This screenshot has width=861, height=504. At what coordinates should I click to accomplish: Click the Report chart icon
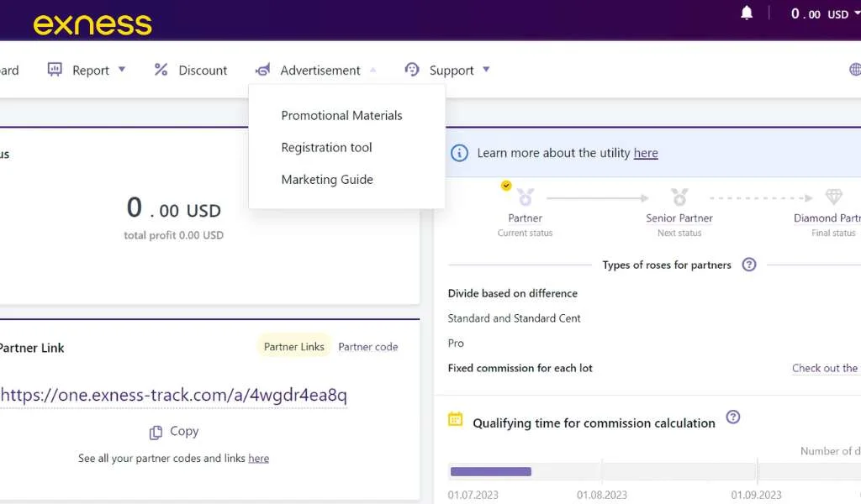tap(55, 70)
